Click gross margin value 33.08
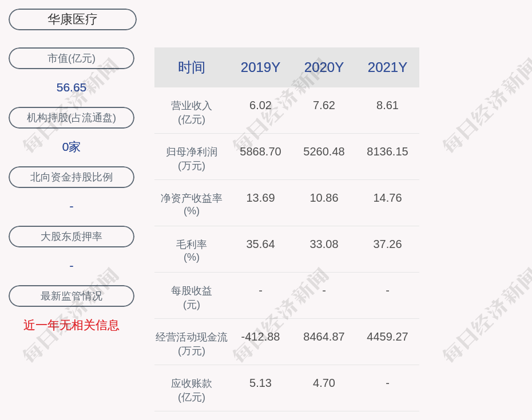532x420 pixels. tap(324, 244)
